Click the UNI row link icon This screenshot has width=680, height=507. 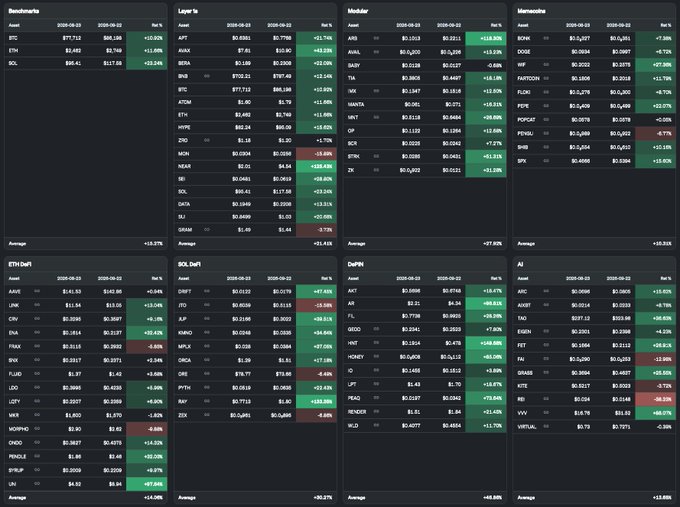click(37, 484)
